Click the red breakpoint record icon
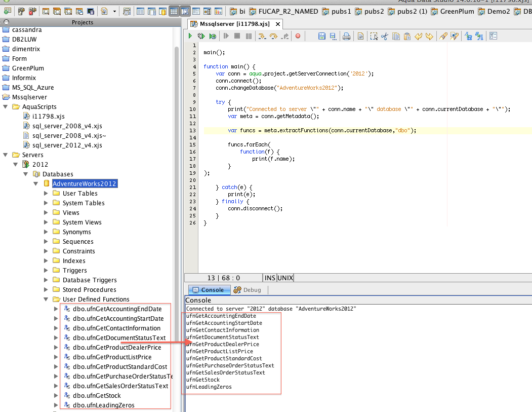Viewport: 532px width, 412px height. (298, 36)
